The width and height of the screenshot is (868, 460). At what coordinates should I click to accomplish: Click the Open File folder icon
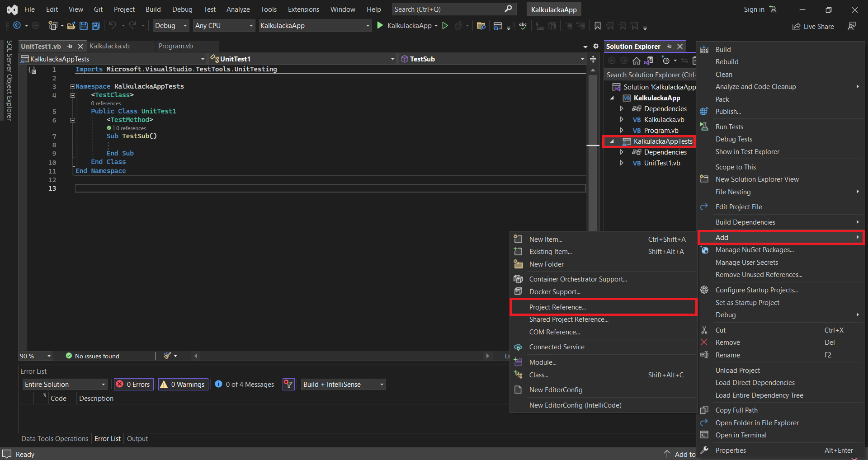pos(71,26)
